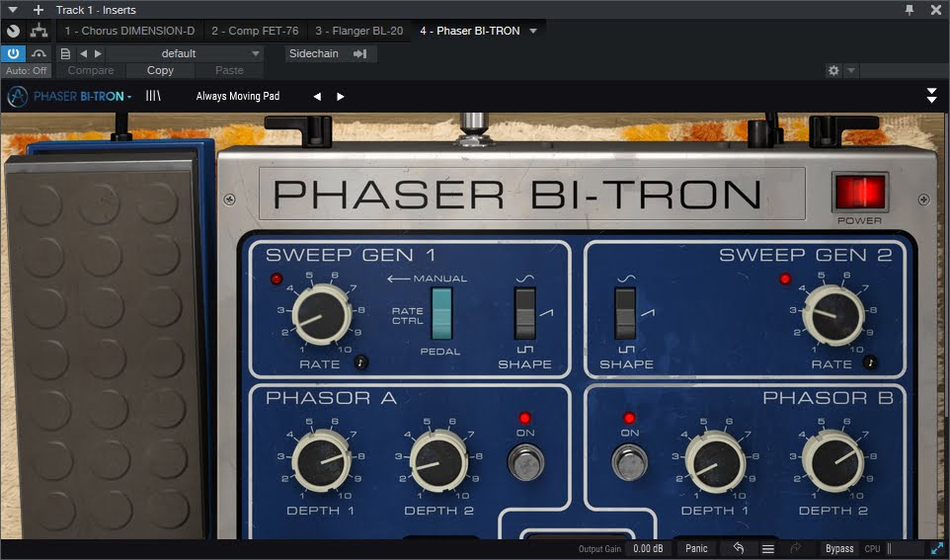Viewport: 950px width, 560px height.
Task: Go to the next host preset
Action: click(x=98, y=53)
